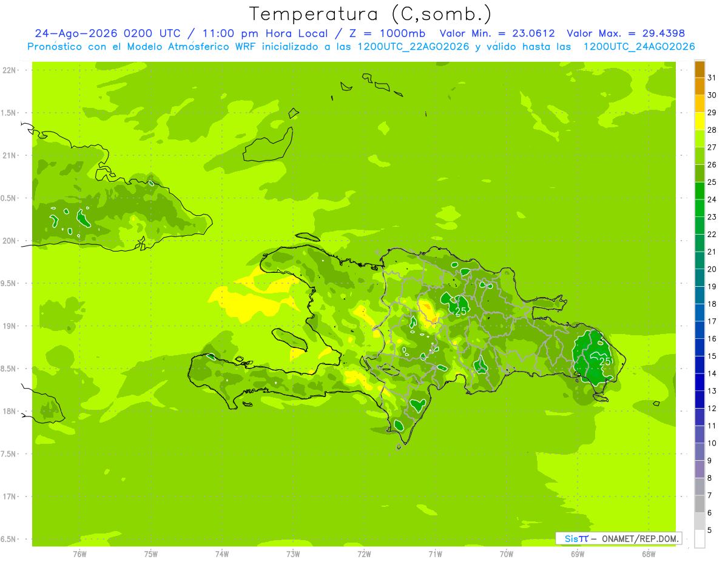Click the amber swatch between legend 29 and 30

(x=699, y=104)
